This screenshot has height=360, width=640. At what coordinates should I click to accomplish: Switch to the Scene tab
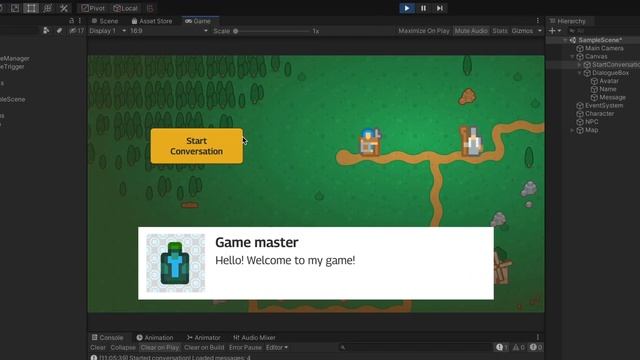click(105, 21)
